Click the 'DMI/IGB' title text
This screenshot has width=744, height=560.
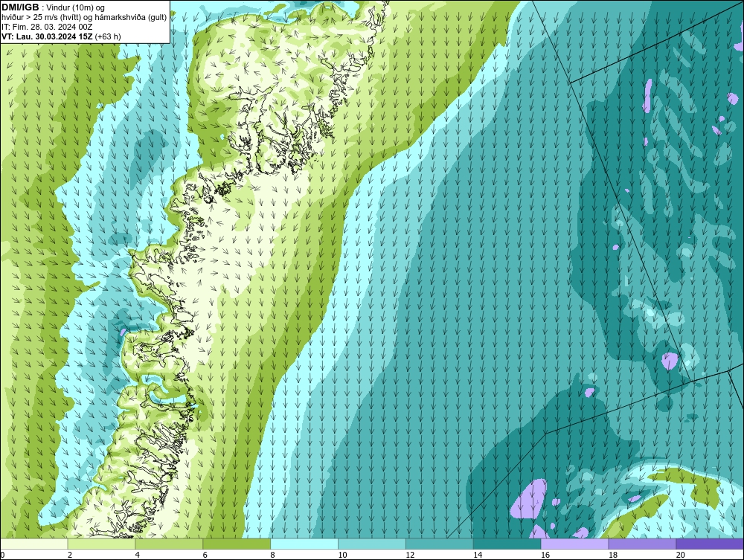(20, 7)
